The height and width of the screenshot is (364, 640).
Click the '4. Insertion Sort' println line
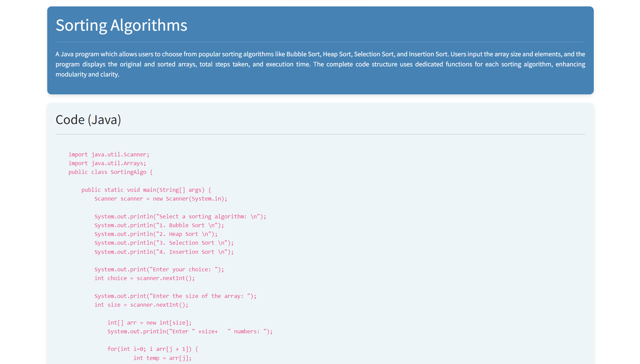click(x=164, y=252)
